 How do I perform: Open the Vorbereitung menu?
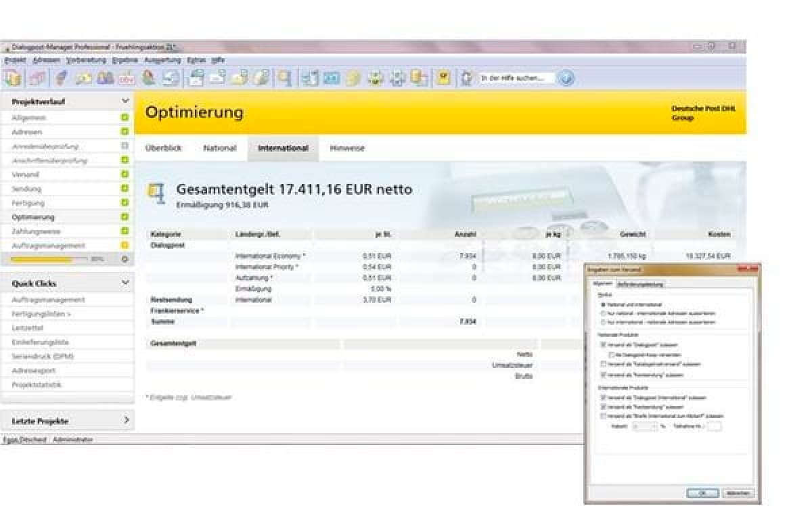click(x=87, y=60)
